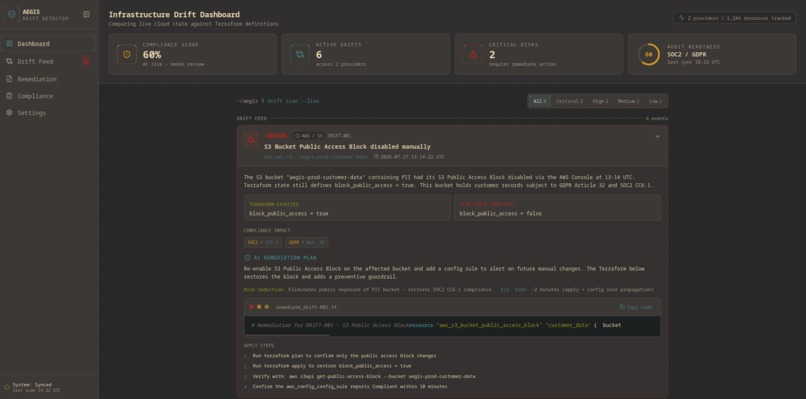Click the Critical Risks warning triangle icon

click(473, 54)
